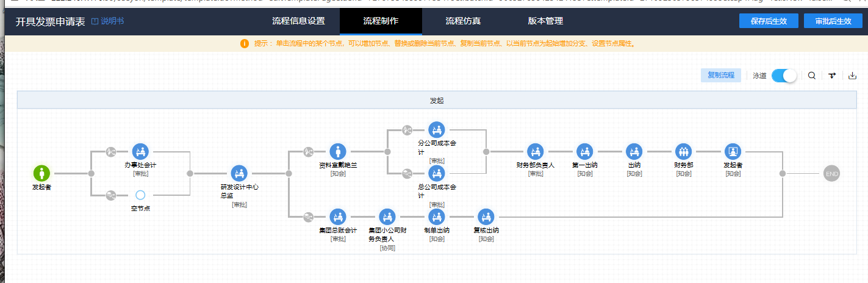Image resolution: width=868 pixels, height=283 pixels.
Task: Click the download export icon
Action: pyautogui.click(x=853, y=76)
